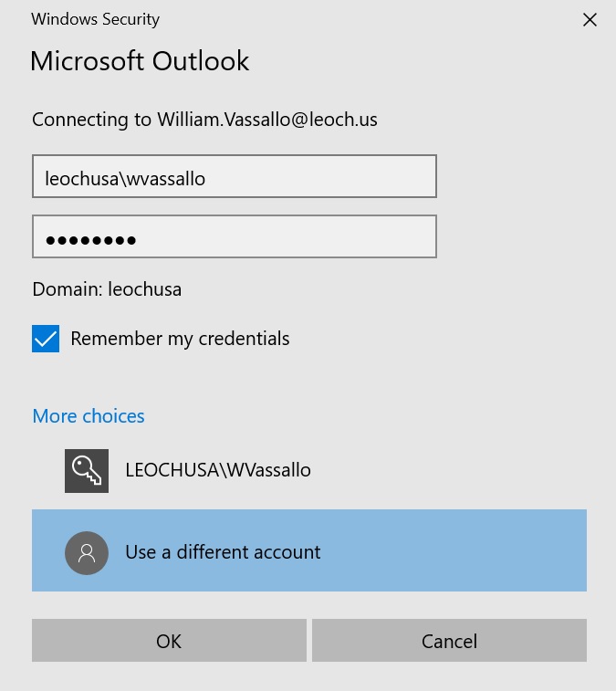This screenshot has height=691, width=616.
Task: Click the Domain: leochusa text
Action: [107, 289]
